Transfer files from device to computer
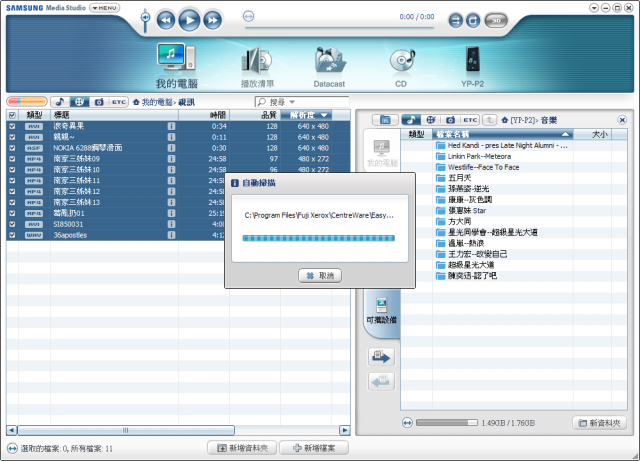Image resolution: width=640 pixels, height=461 pixels. click(381, 382)
